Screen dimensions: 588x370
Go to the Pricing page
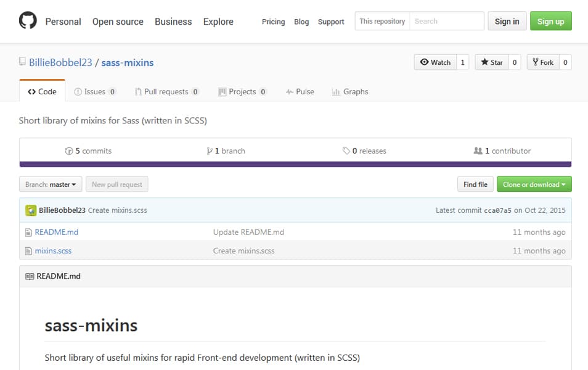click(274, 22)
